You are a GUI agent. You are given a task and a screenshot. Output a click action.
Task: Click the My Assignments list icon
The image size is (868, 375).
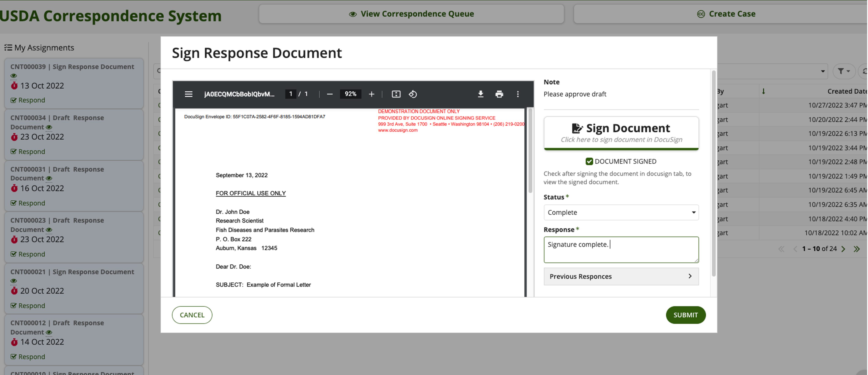click(8, 47)
